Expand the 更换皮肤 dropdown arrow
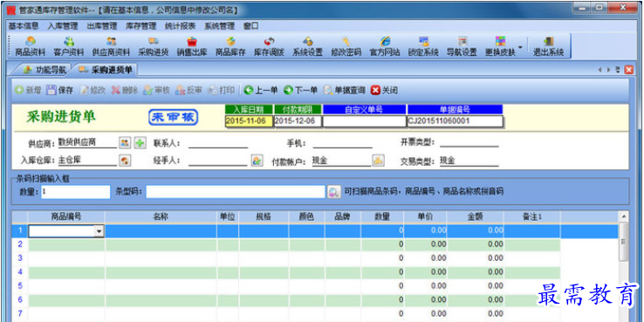The height and width of the screenshot is (322, 644). point(520,47)
